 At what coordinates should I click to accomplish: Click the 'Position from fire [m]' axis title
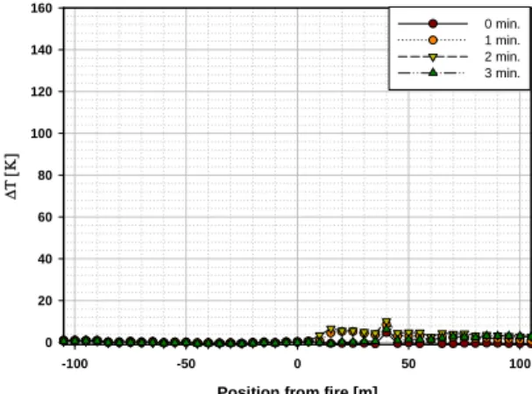297,390
